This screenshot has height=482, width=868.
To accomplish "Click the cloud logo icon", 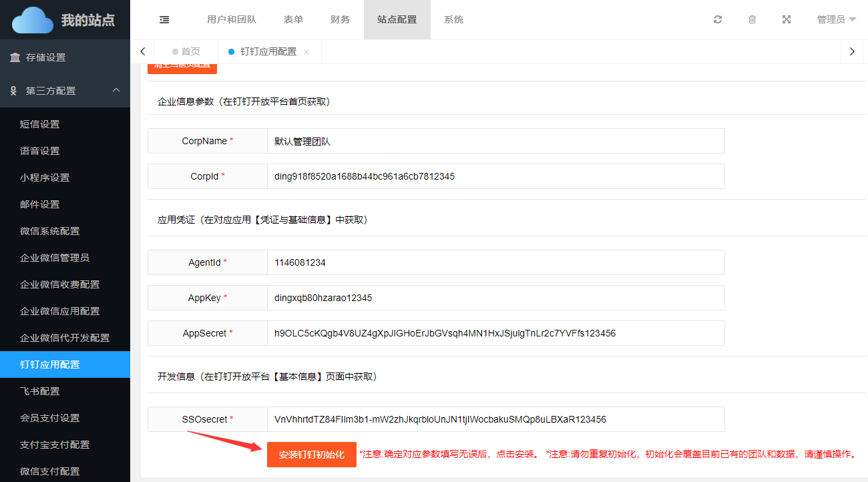I will tap(32, 20).
